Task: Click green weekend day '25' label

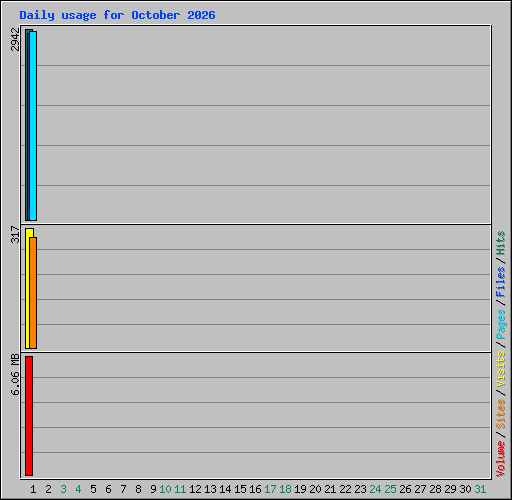Action: point(390,489)
